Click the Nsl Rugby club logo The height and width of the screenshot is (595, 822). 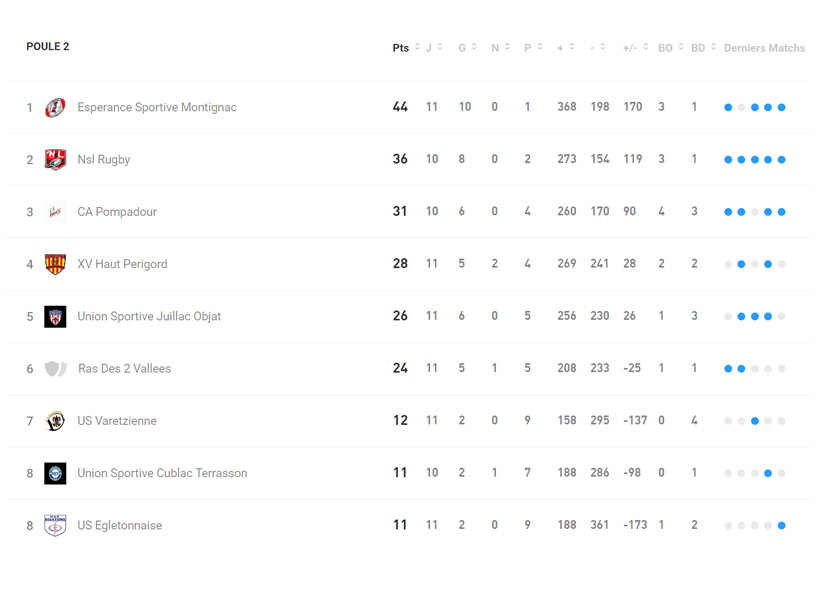pyautogui.click(x=55, y=160)
